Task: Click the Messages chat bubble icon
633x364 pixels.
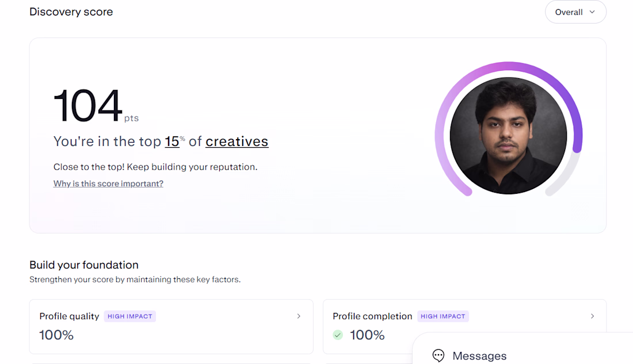Action: (x=438, y=355)
